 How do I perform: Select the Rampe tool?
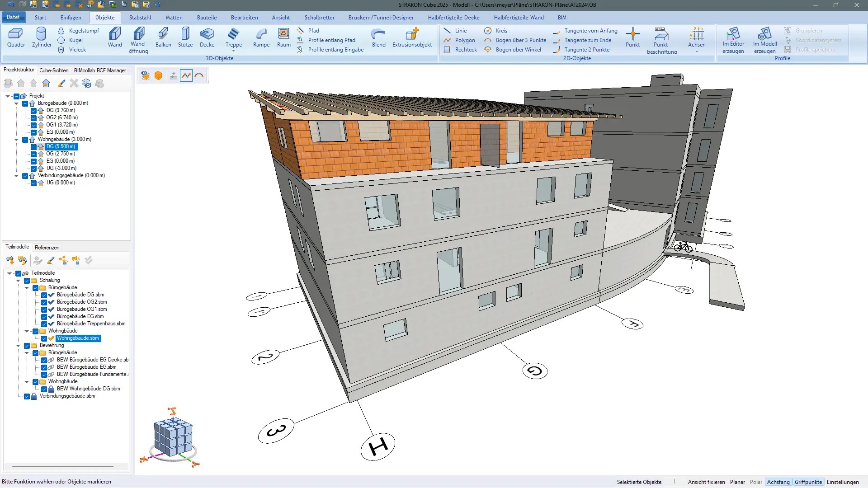tap(261, 38)
